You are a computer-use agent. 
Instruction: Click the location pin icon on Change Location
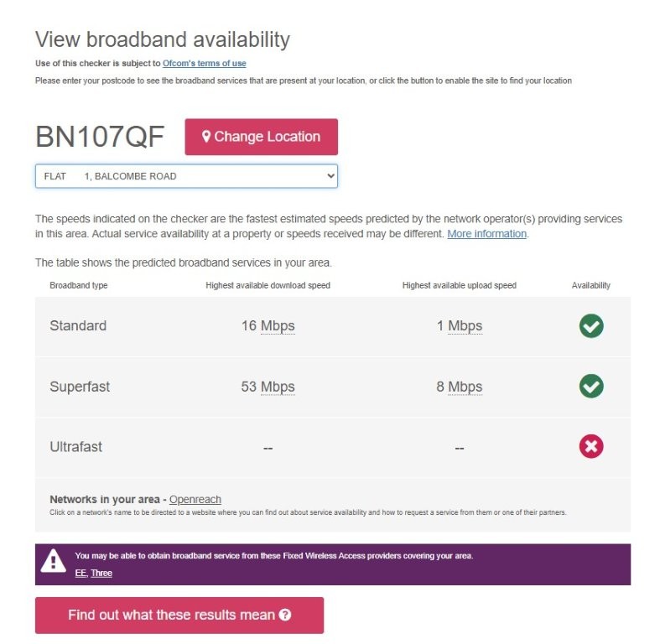point(206,137)
